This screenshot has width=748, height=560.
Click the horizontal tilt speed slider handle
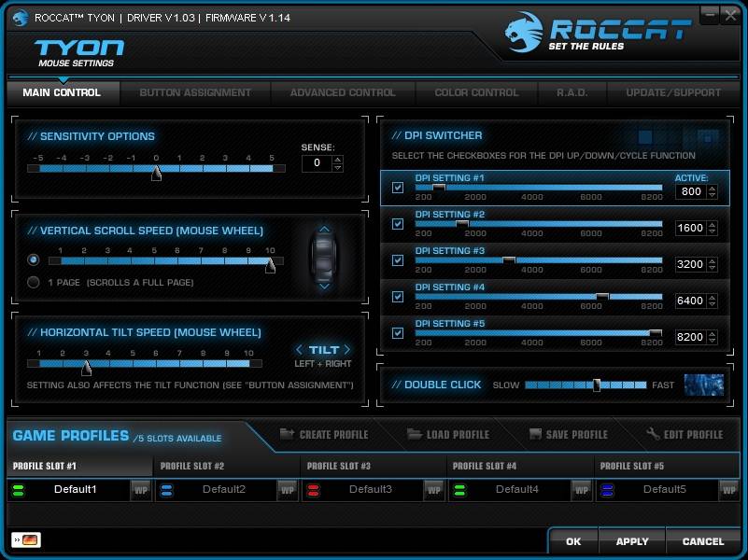pos(86,368)
